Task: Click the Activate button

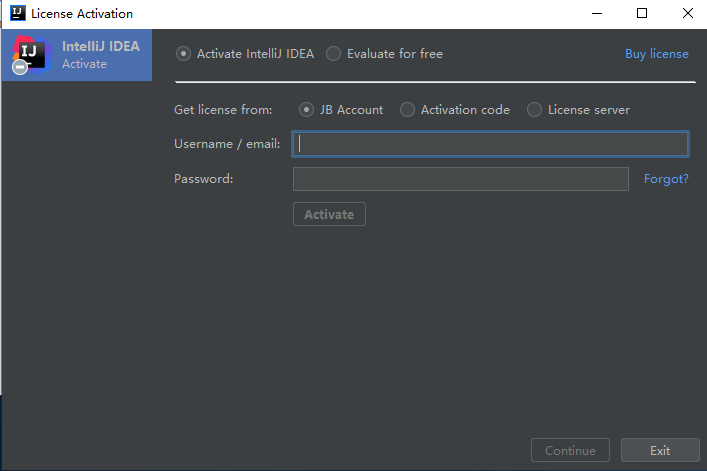Action: [329, 214]
